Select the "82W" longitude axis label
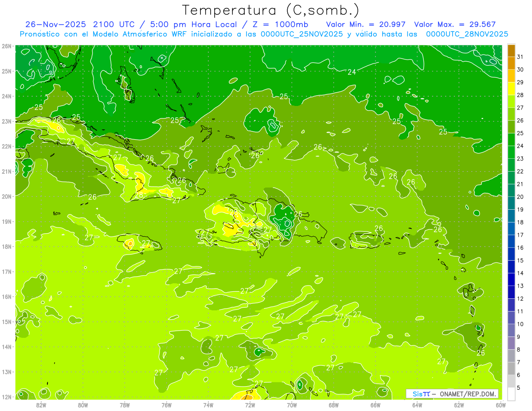The width and height of the screenshot is (532, 411). (41, 405)
